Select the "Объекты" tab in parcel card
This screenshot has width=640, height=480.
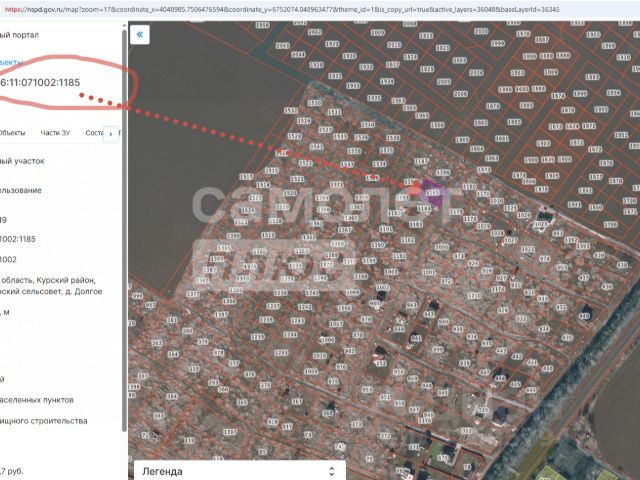pos(12,133)
